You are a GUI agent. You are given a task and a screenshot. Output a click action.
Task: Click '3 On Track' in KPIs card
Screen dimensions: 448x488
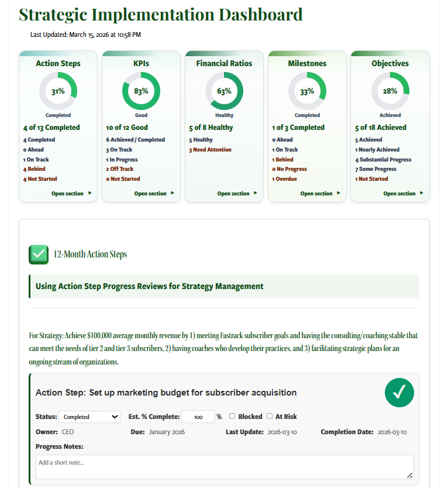(x=119, y=150)
